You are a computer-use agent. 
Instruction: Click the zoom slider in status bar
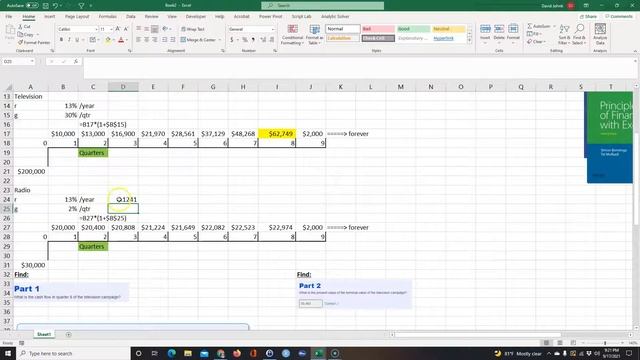[605, 343]
